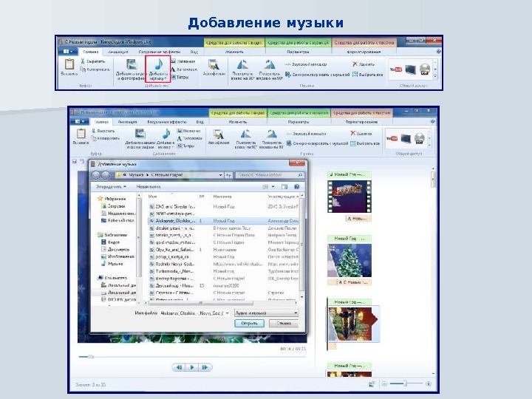
Task: Click Select all (Выбрать все) in upper ribbon
Action: coord(367,75)
